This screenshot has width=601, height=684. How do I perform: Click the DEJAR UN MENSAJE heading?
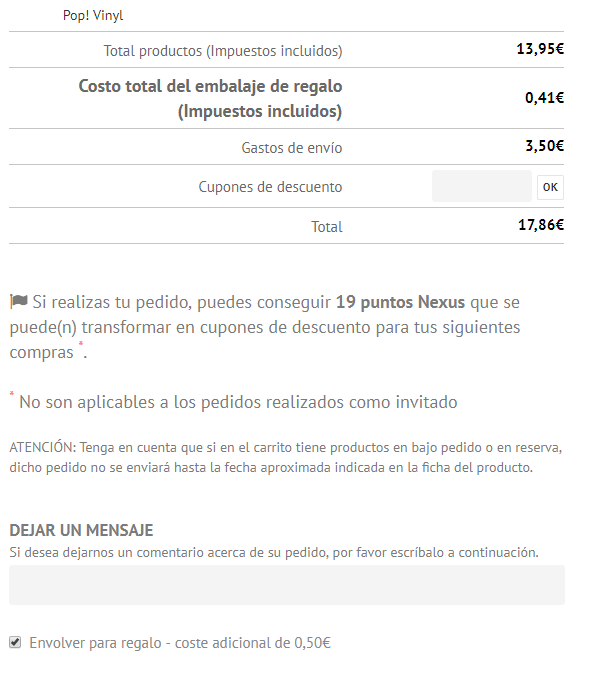coord(81,530)
